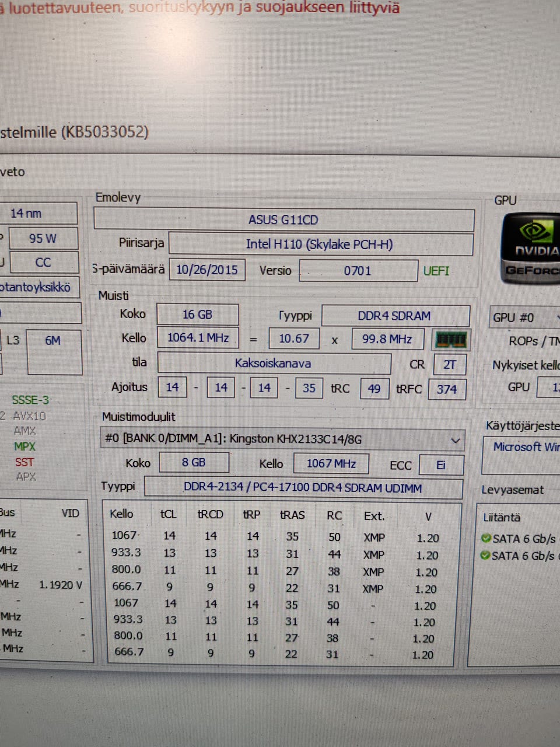560x747 pixels.
Task: Click the VID value 1.1920 V
Action: pyautogui.click(x=61, y=584)
